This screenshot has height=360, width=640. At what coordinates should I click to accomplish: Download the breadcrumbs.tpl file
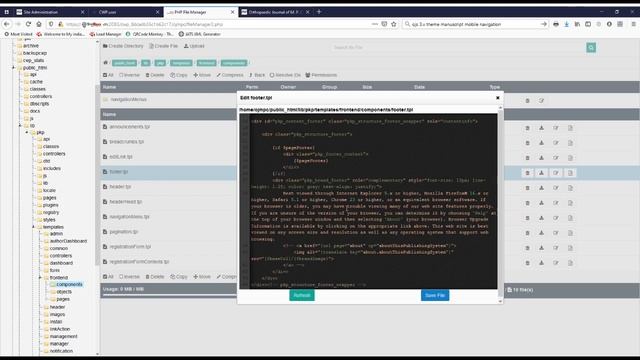coord(541,143)
